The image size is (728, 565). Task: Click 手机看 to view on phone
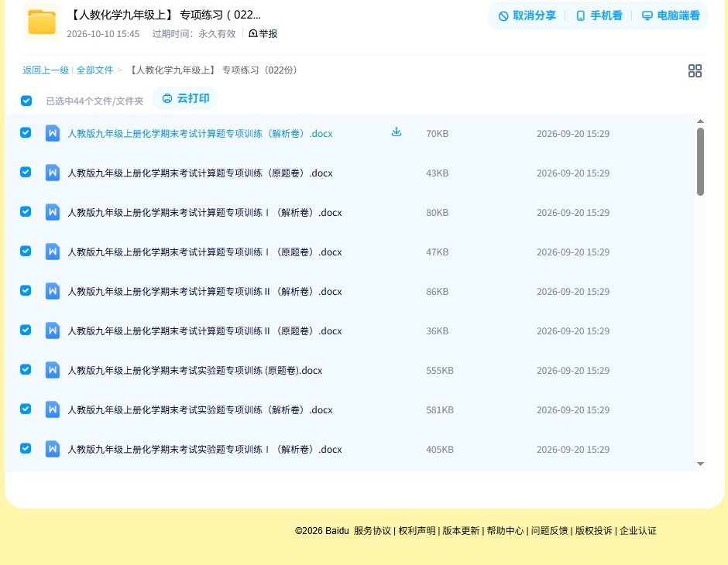click(599, 15)
